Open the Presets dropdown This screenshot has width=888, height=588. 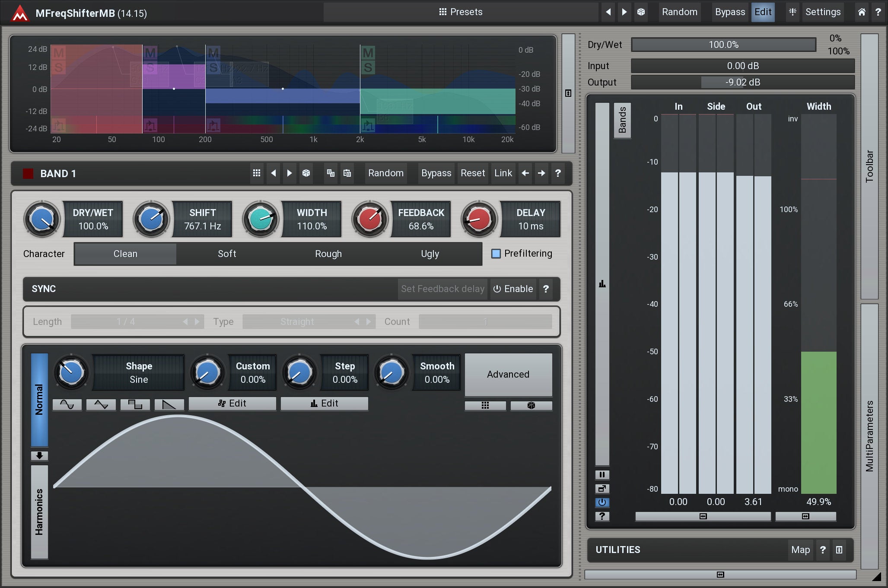[461, 12]
